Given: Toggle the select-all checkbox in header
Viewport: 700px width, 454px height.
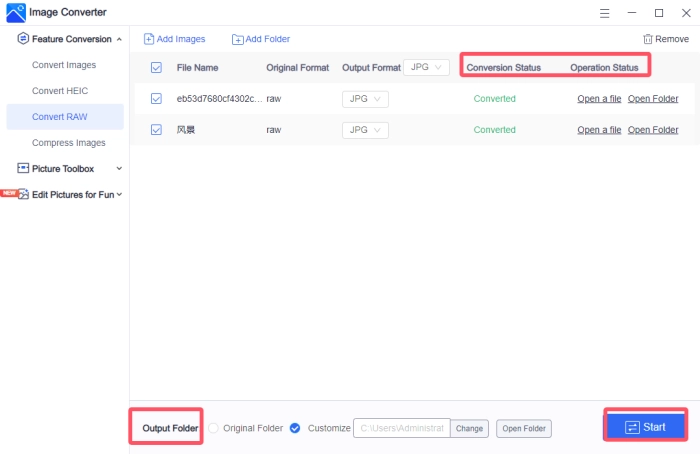Looking at the screenshot, I should coord(156,68).
